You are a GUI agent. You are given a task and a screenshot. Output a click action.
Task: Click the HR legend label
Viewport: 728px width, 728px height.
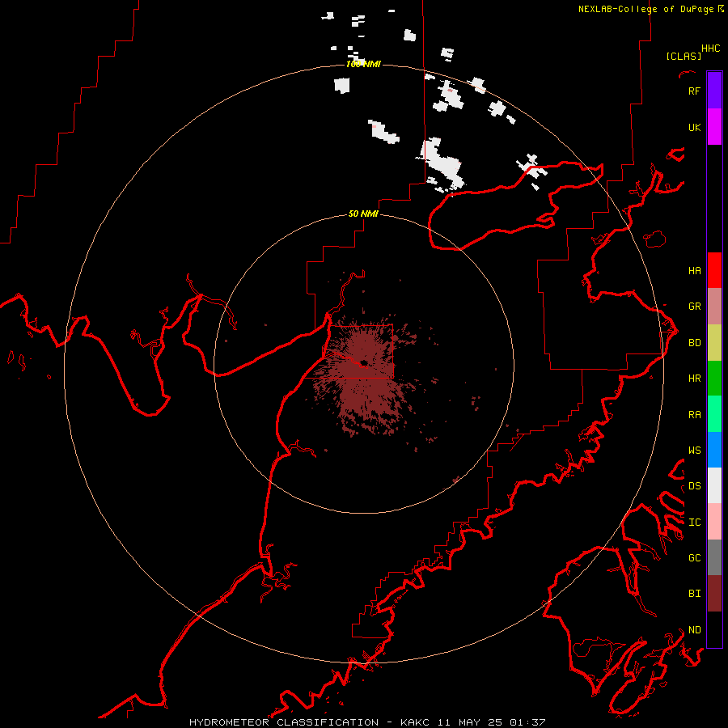coord(694,379)
